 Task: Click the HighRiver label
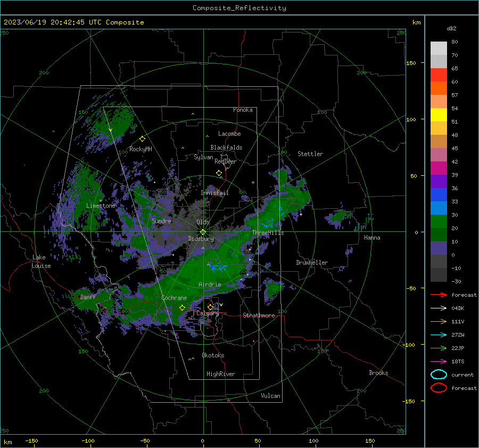pos(221,374)
